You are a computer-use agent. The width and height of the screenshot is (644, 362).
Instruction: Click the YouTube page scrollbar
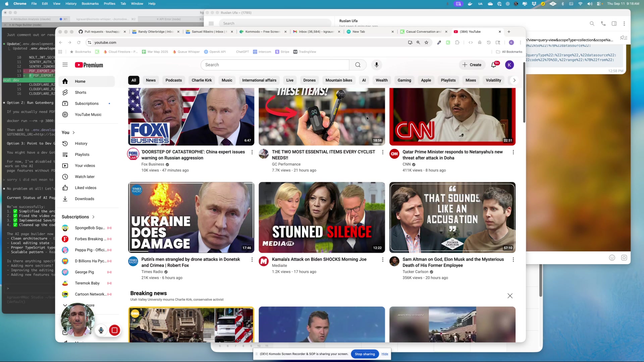524,93
